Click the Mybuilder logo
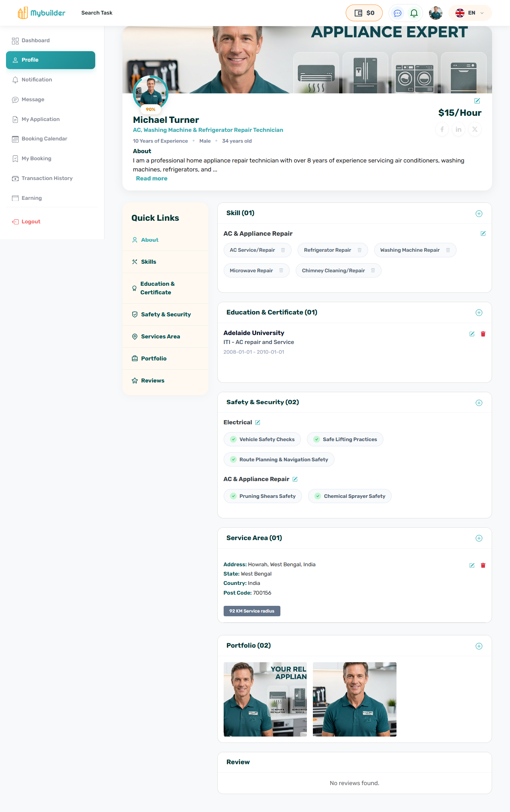Viewport: 510px width, 812px height. click(41, 13)
